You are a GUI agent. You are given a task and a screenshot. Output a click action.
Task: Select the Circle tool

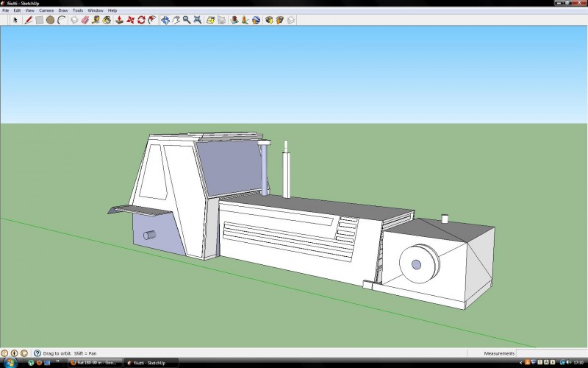point(50,20)
